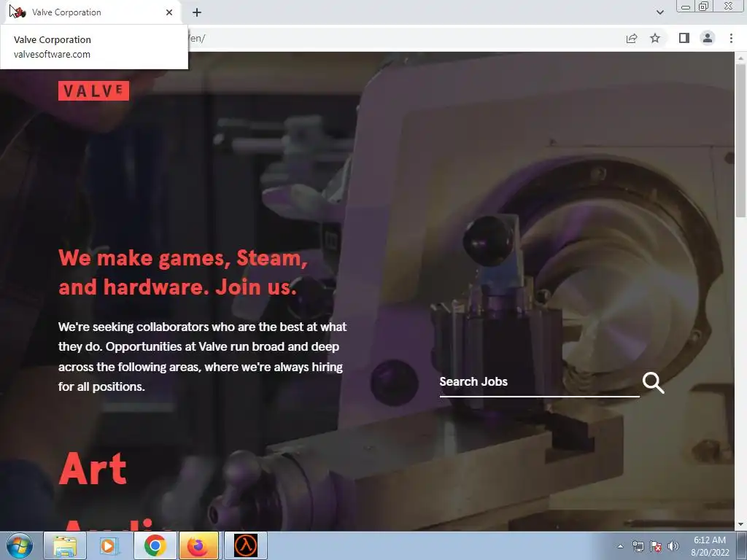Close the Valve Corporation tab
This screenshot has width=747, height=560.
[169, 12]
